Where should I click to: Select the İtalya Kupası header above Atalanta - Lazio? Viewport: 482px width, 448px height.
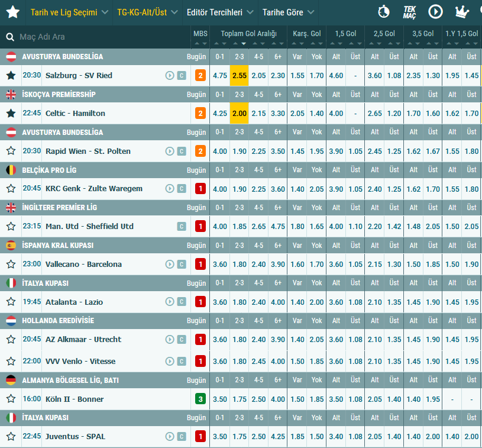coord(45,283)
